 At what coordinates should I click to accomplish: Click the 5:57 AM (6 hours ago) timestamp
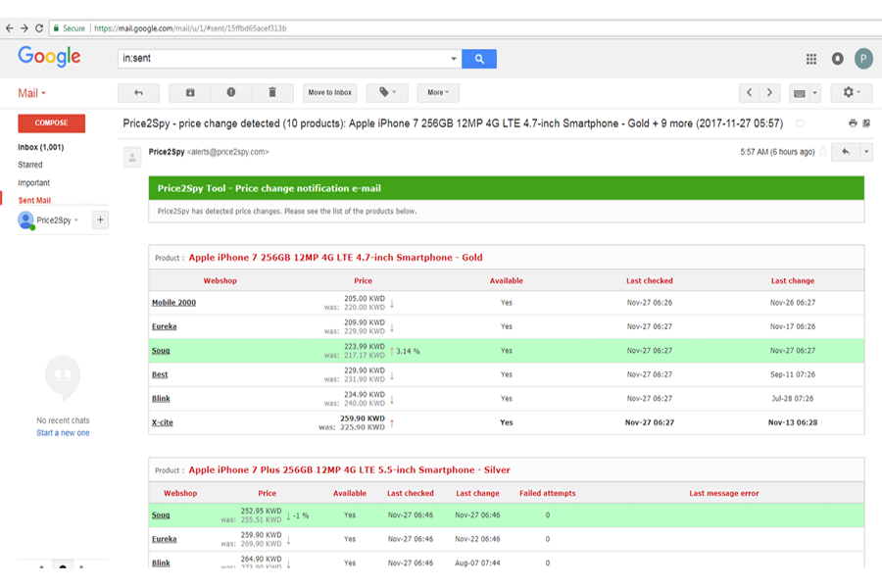tap(777, 152)
